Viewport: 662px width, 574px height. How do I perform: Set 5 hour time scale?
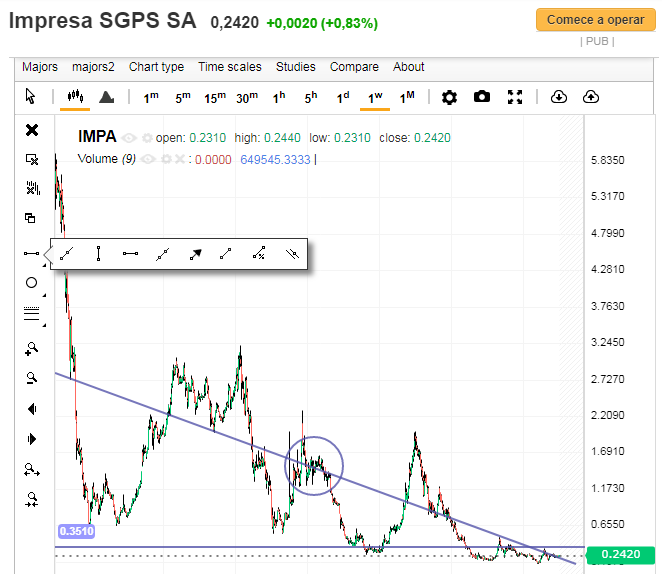tap(311, 97)
